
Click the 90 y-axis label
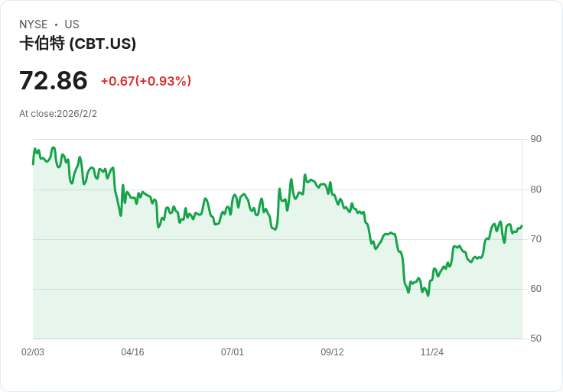pyautogui.click(x=536, y=139)
